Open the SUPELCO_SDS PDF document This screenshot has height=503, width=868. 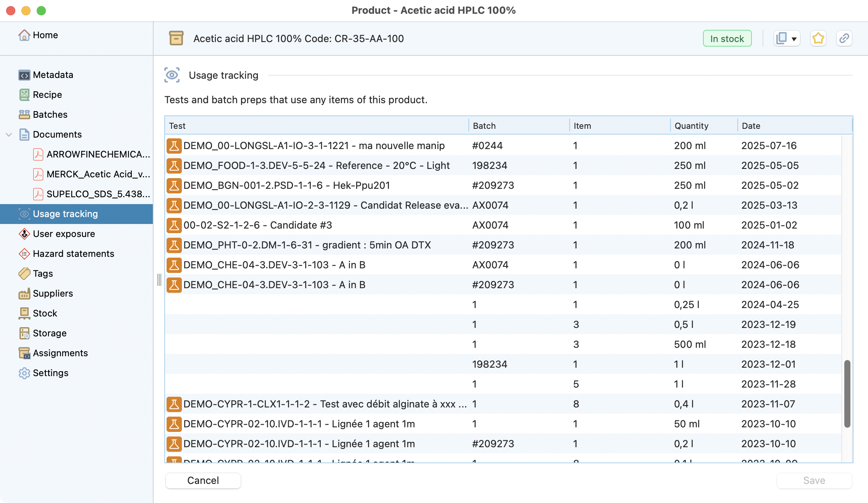click(x=98, y=194)
